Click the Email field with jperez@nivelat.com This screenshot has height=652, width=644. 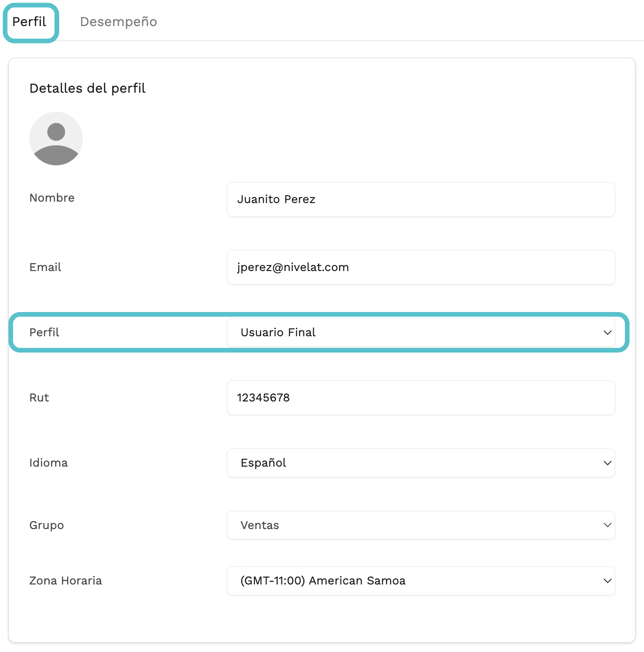point(421,267)
